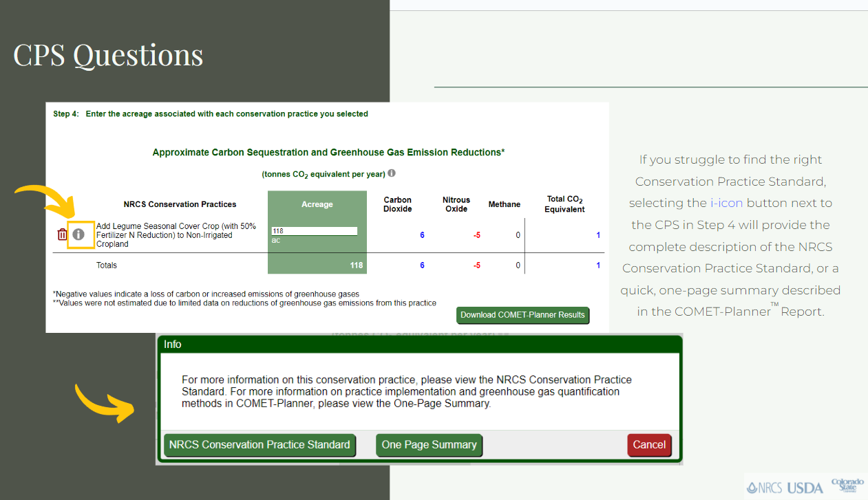Click the Totals acreage value 118

point(357,265)
